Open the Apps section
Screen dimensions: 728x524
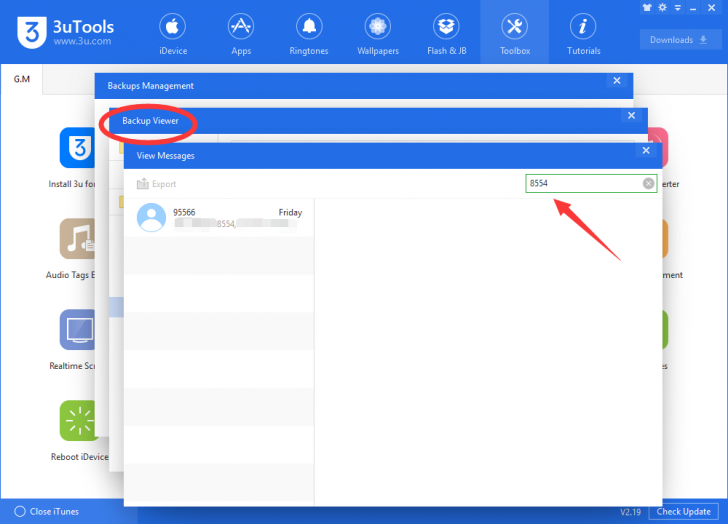pos(241,35)
